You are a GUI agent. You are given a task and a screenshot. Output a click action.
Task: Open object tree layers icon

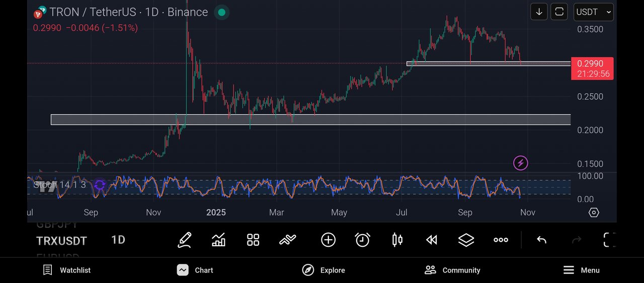pos(466,240)
